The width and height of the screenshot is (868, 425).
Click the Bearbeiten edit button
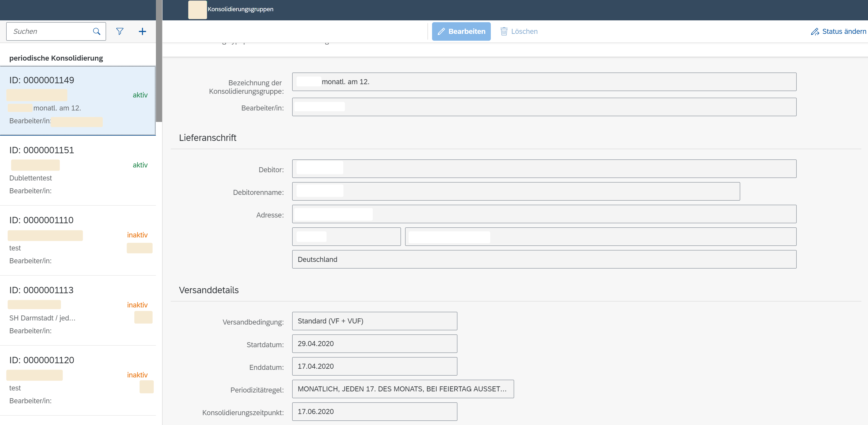click(x=461, y=31)
